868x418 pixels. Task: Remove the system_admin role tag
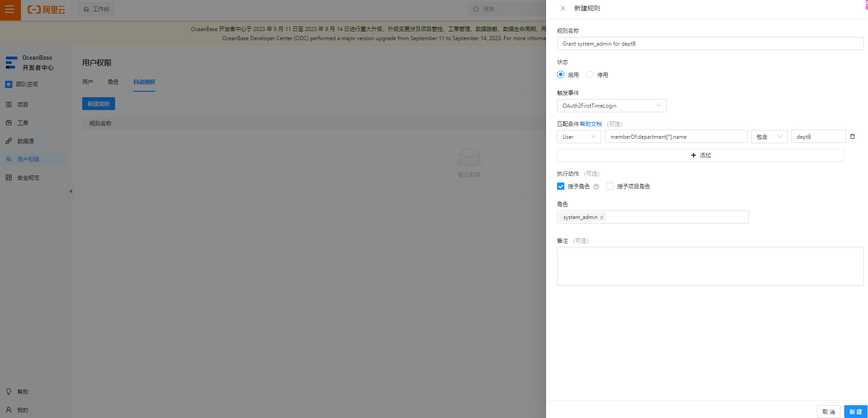coord(602,218)
